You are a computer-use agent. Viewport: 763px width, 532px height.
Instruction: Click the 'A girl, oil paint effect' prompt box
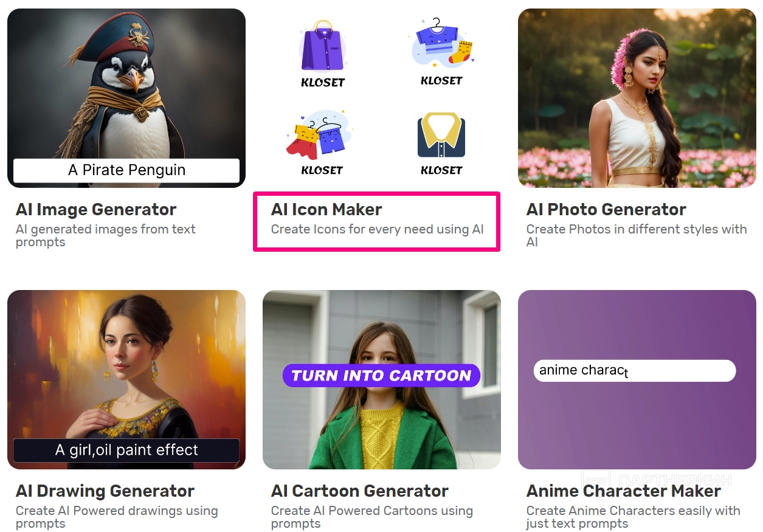(126, 451)
